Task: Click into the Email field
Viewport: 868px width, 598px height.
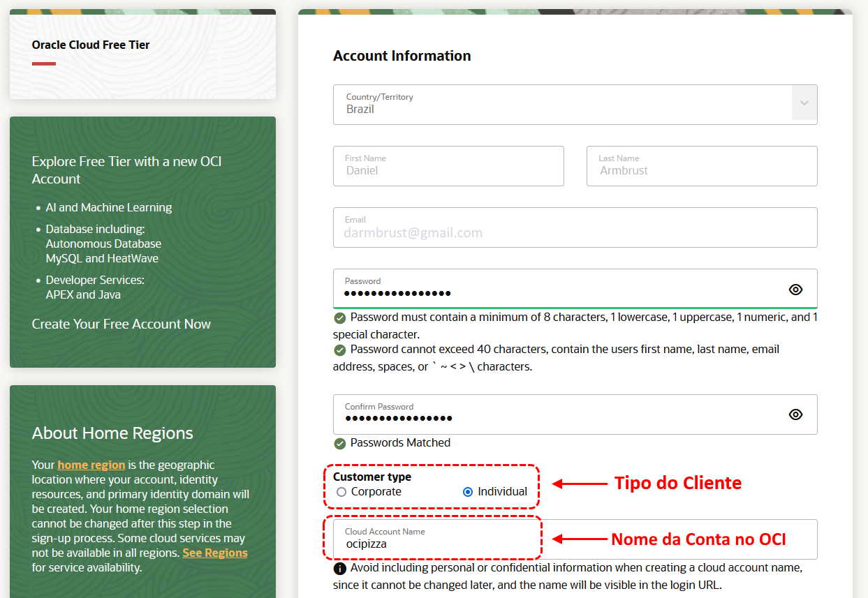Action: click(x=575, y=227)
